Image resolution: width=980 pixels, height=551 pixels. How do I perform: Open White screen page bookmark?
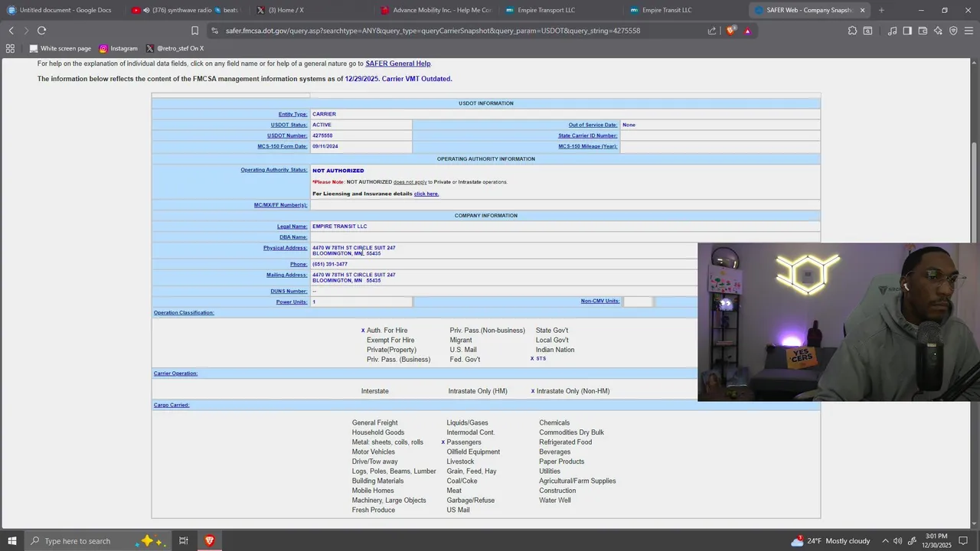(x=60, y=48)
